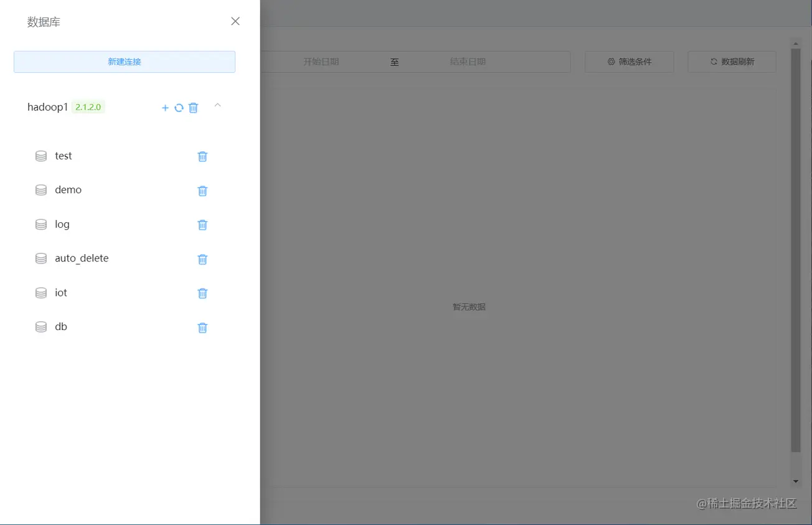
Task: Collapse the hadoop1 connection list
Action: pyautogui.click(x=217, y=105)
